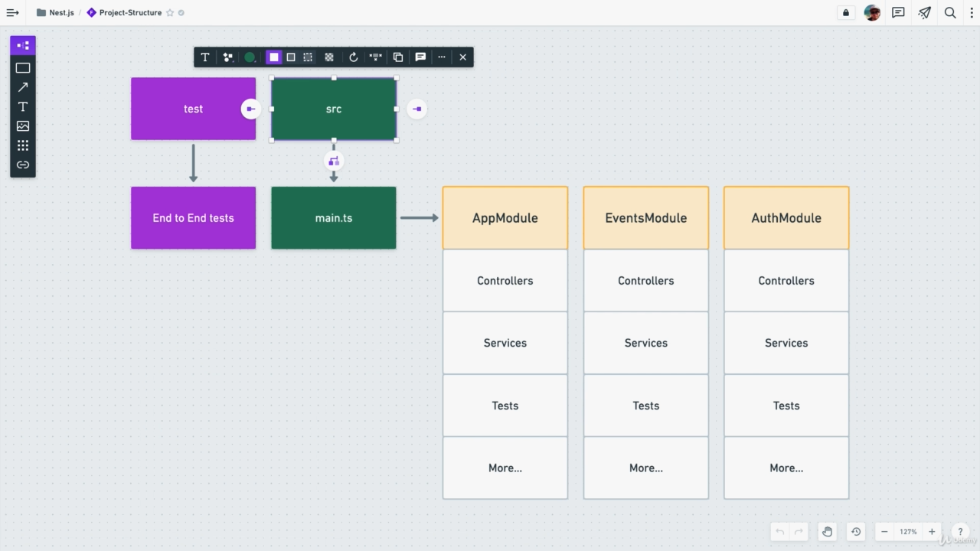Select the AppModule box

pyautogui.click(x=505, y=218)
